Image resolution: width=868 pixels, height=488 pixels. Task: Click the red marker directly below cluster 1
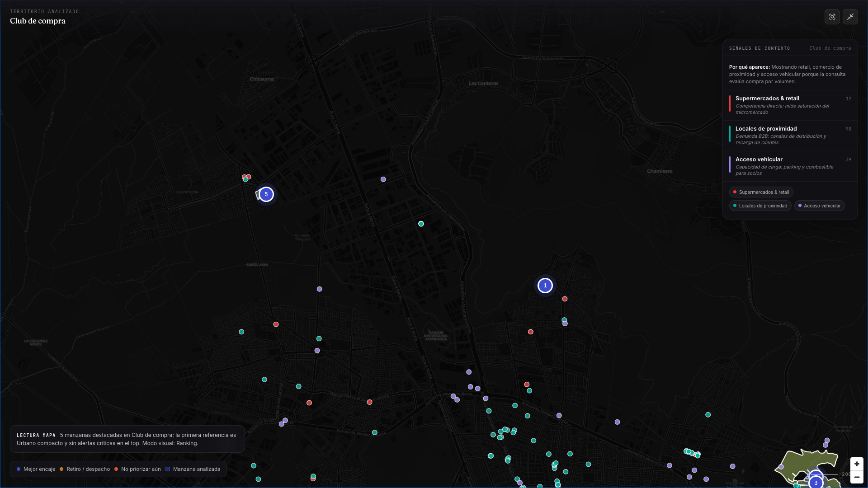click(x=565, y=299)
